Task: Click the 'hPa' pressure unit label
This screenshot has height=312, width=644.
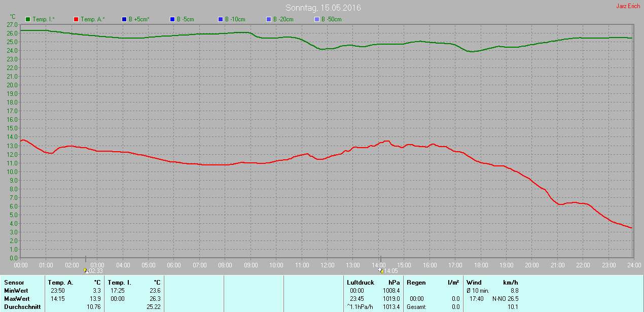Action: (x=394, y=283)
